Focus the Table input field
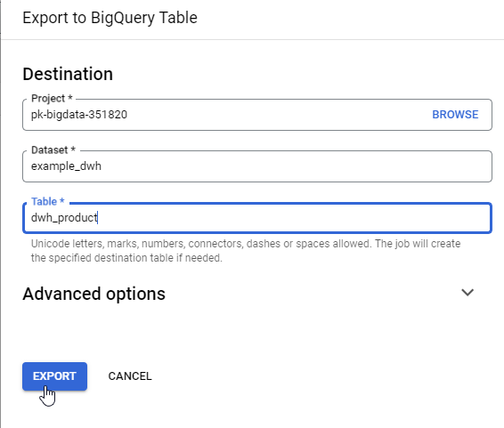The height and width of the screenshot is (428, 504). [257, 218]
